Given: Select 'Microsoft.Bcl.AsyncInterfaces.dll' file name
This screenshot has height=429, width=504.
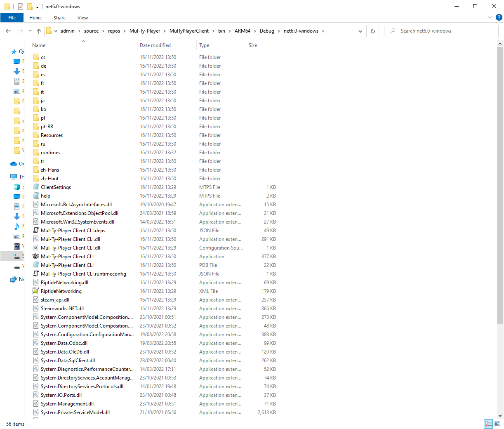Looking at the screenshot, I should point(76,205).
